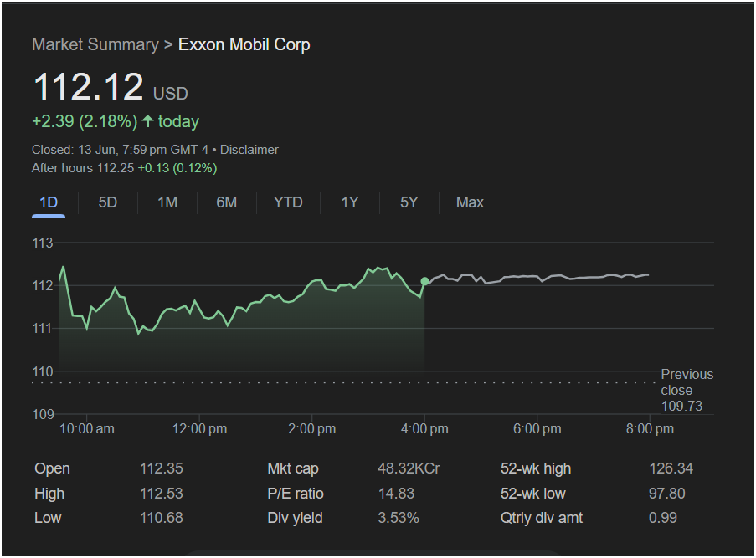Click the 52-wk low label
The width and height of the screenshot is (756, 558).
[532, 494]
